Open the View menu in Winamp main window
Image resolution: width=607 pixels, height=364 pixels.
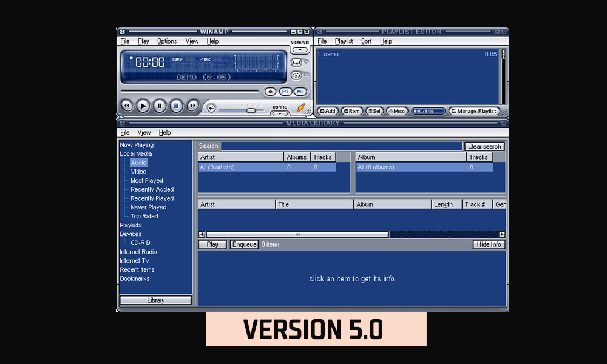tap(192, 41)
